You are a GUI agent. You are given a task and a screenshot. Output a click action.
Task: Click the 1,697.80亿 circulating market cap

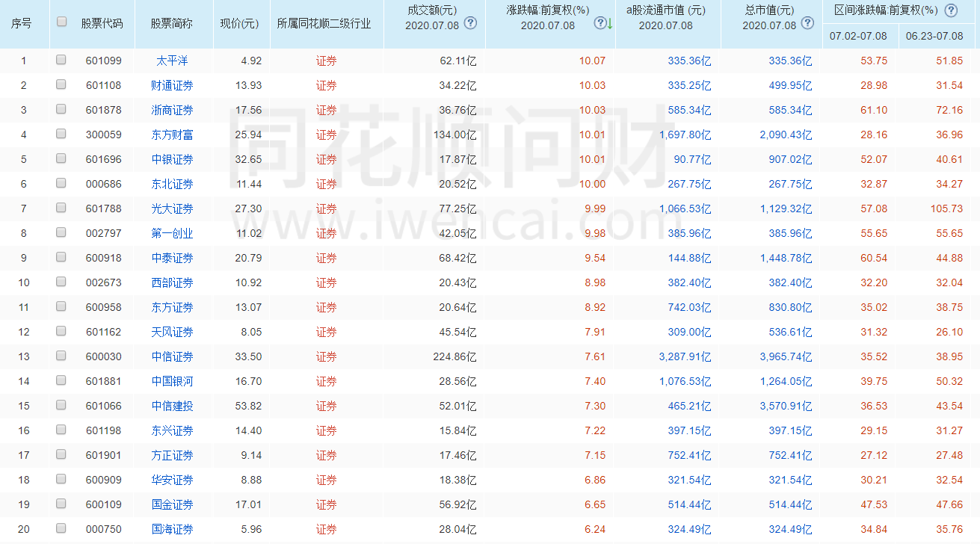point(685,135)
